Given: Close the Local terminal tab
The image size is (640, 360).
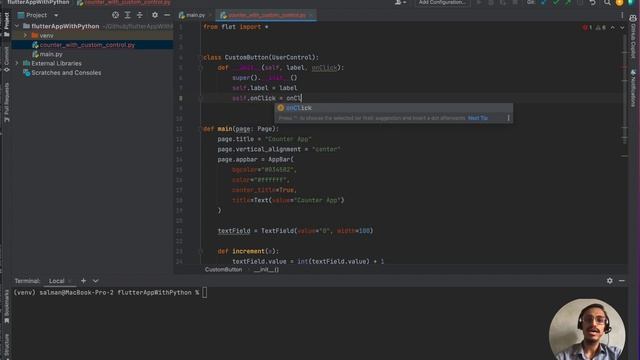Looking at the screenshot, I should [x=70, y=281].
